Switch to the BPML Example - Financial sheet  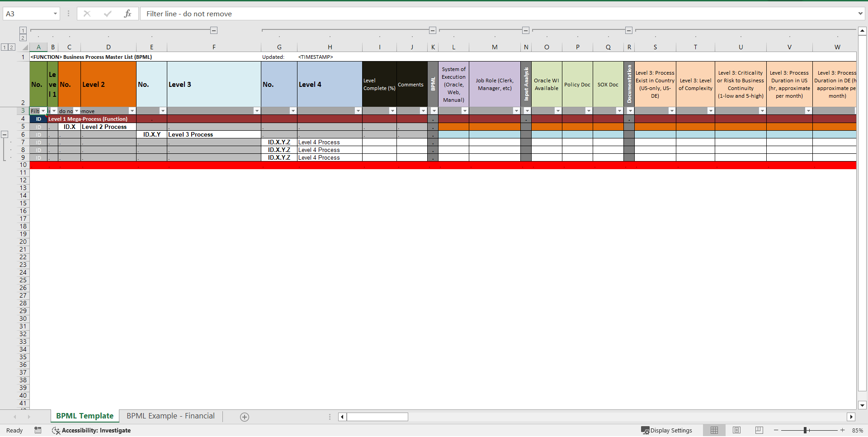[170, 416]
